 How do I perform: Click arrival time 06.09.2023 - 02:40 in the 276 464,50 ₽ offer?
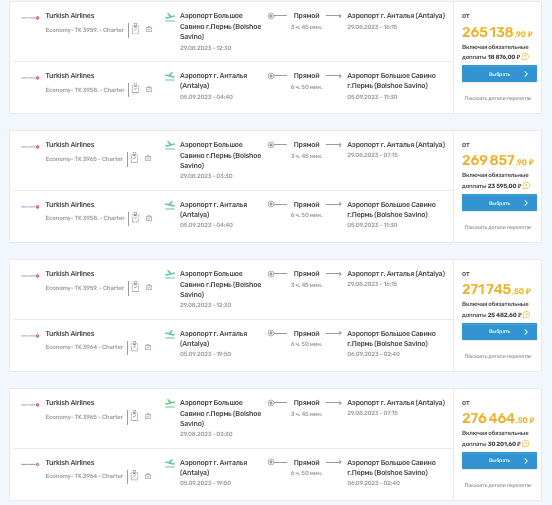pyautogui.click(x=374, y=483)
